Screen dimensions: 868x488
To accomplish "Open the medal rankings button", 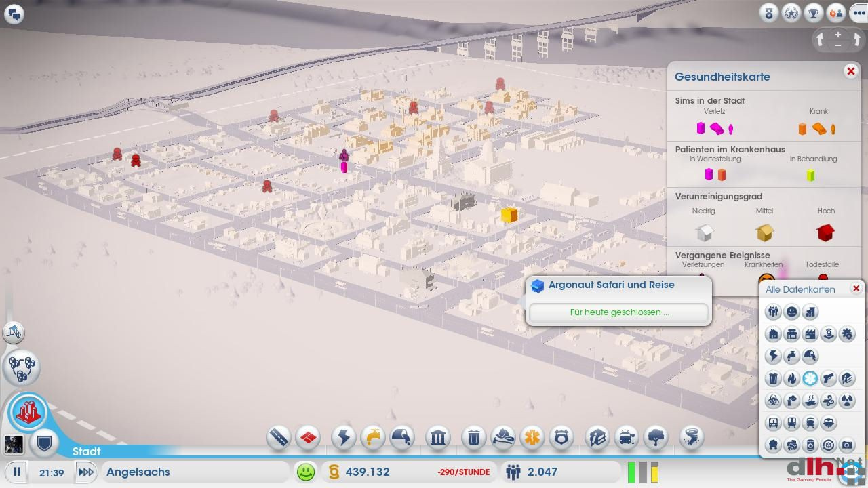I will (x=769, y=13).
